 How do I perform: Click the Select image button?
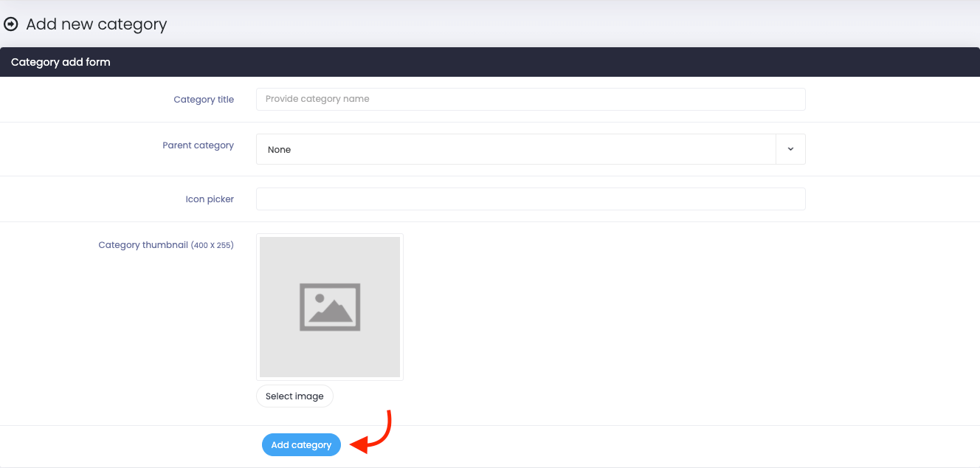click(294, 396)
